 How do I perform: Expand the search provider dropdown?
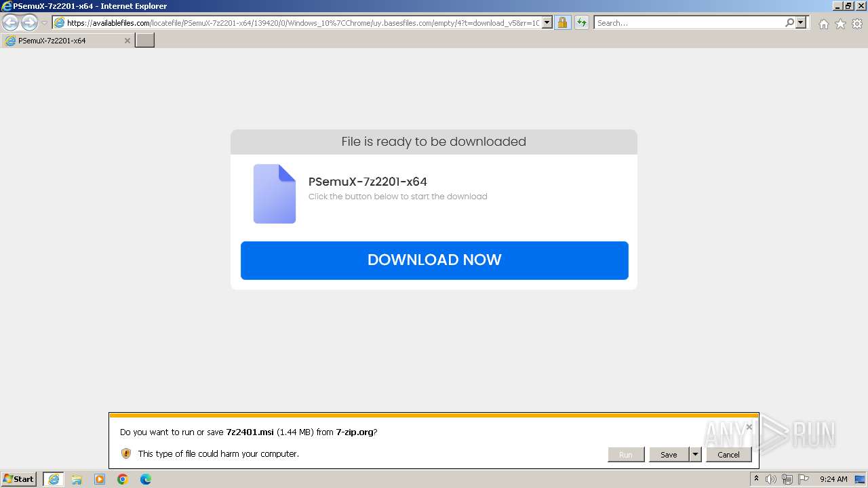coord(801,22)
